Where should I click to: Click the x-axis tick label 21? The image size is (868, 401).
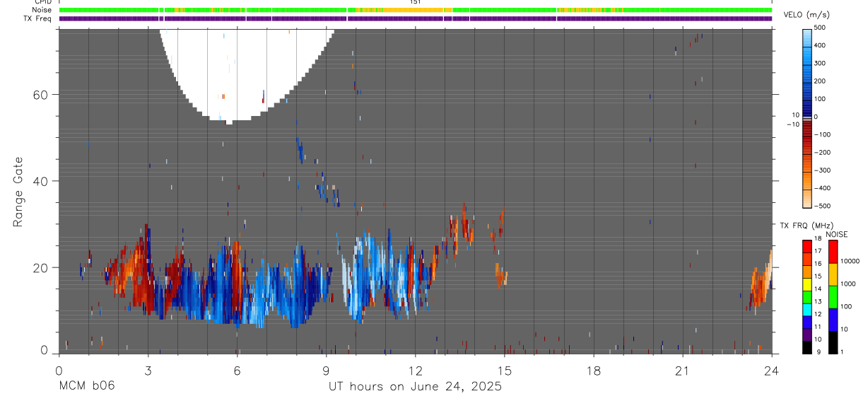coord(683,371)
